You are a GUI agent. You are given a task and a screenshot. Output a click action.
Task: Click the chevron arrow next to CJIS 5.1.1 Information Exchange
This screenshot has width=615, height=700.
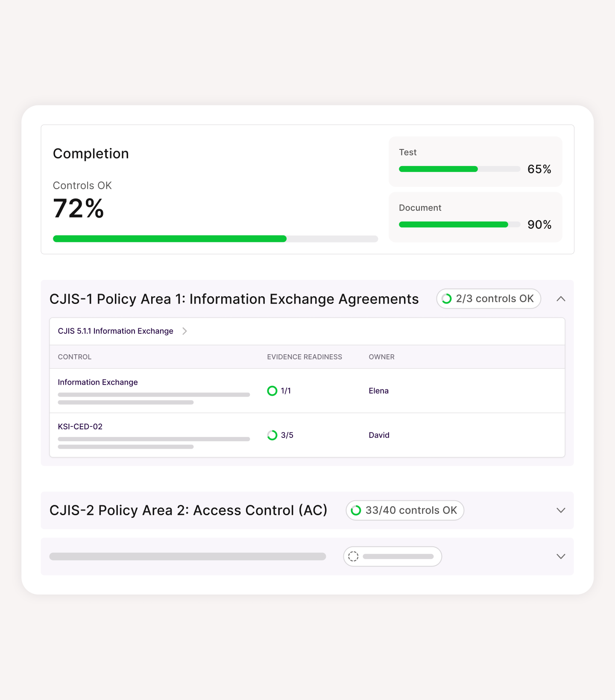[x=184, y=331]
